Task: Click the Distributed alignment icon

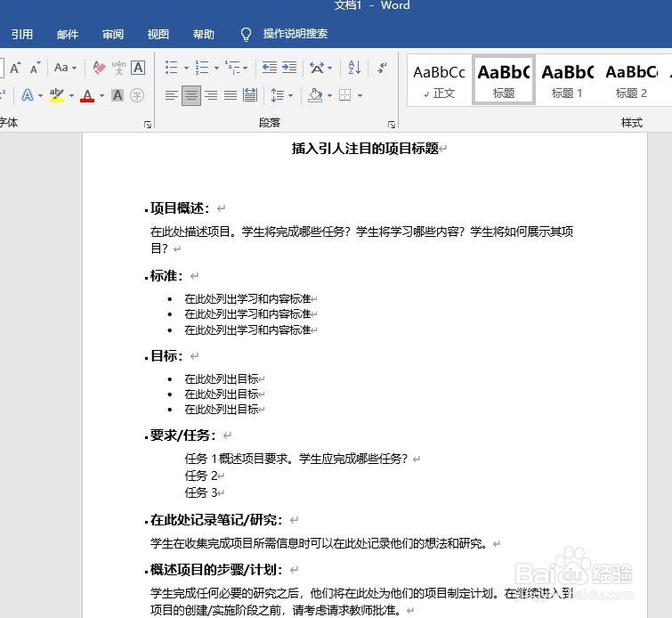Action: 250,94
